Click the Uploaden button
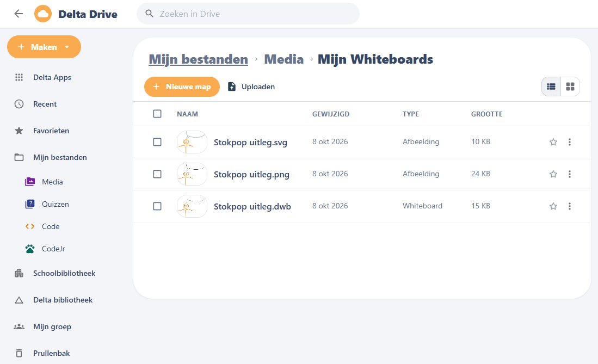The width and height of the screenshot is (598, 364). coord(251,87)
